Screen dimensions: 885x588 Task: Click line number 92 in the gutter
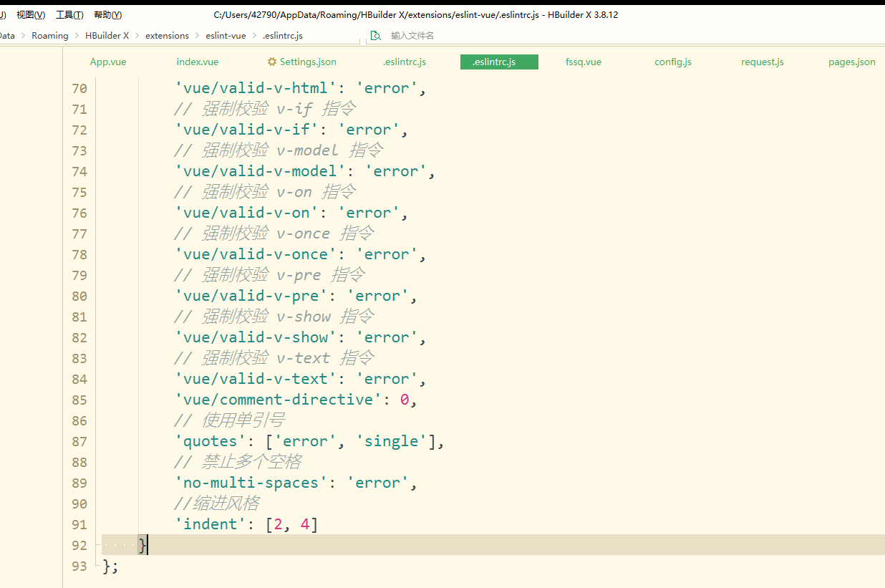tap(79, 546)
